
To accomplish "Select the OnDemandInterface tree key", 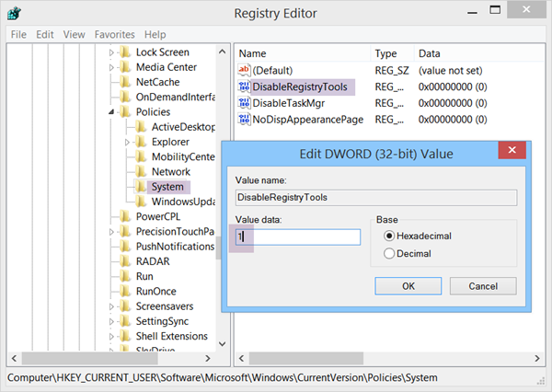I will click(176, 97).
